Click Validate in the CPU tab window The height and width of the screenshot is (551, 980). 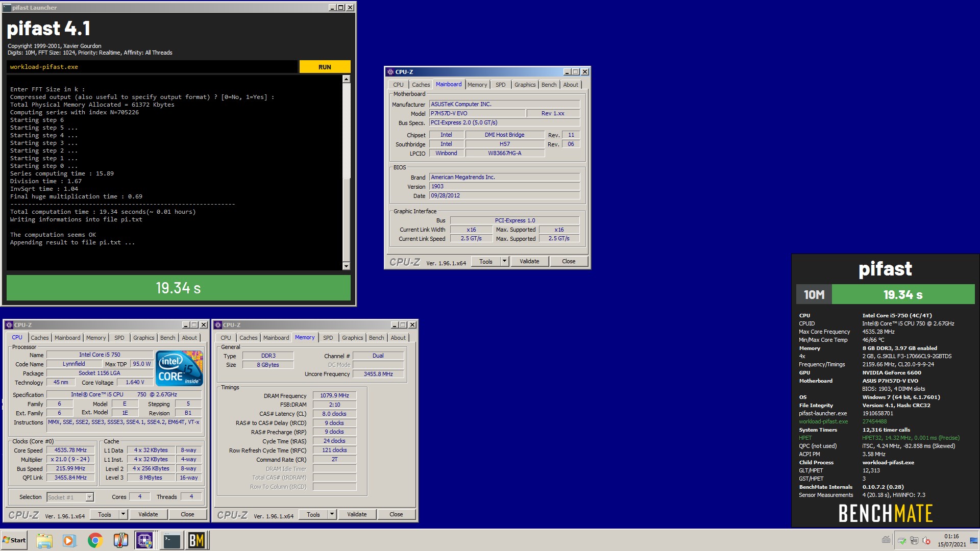pos(148,514)
